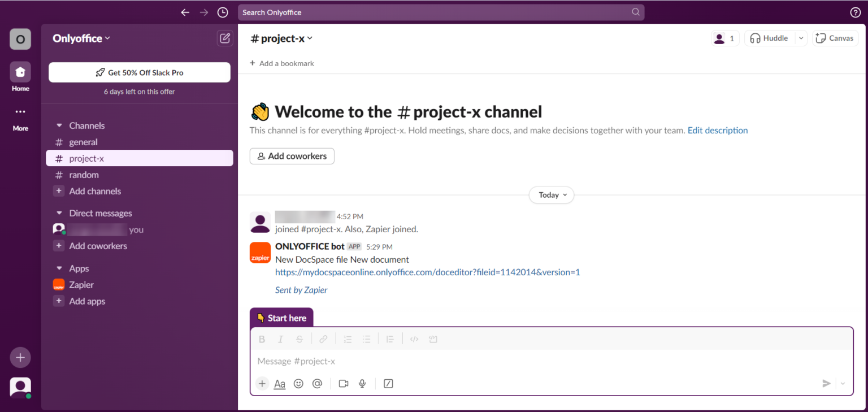The height and width of the screenshot is (412, 868).
Task: Record an audio clip with microphone icon
Action: point(362,383)
